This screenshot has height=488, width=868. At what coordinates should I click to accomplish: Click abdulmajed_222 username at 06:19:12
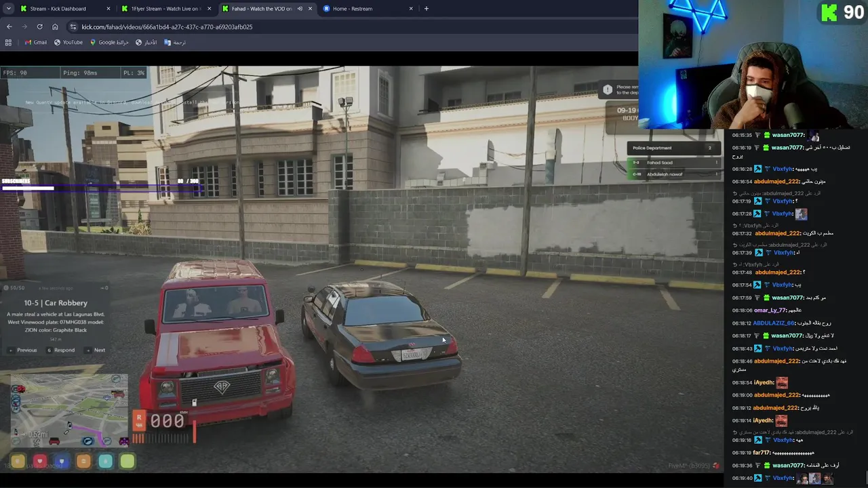(x=776, y=408)
